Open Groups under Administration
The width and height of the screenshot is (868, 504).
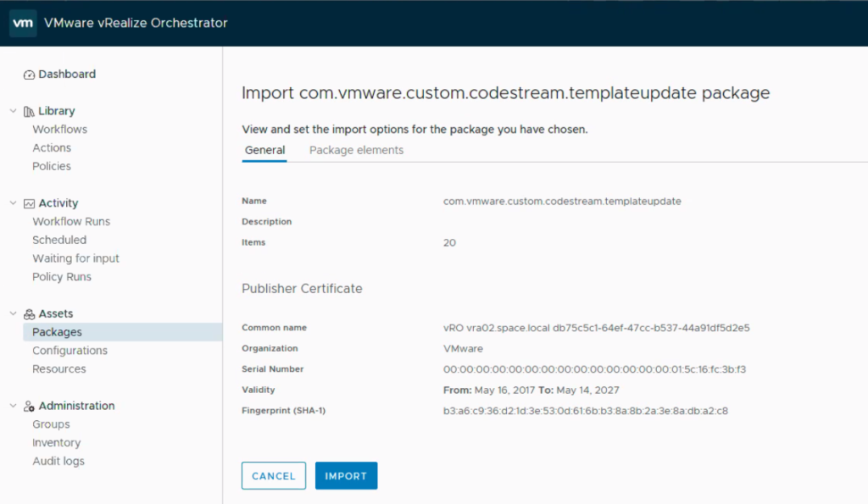tap(51, 424)
